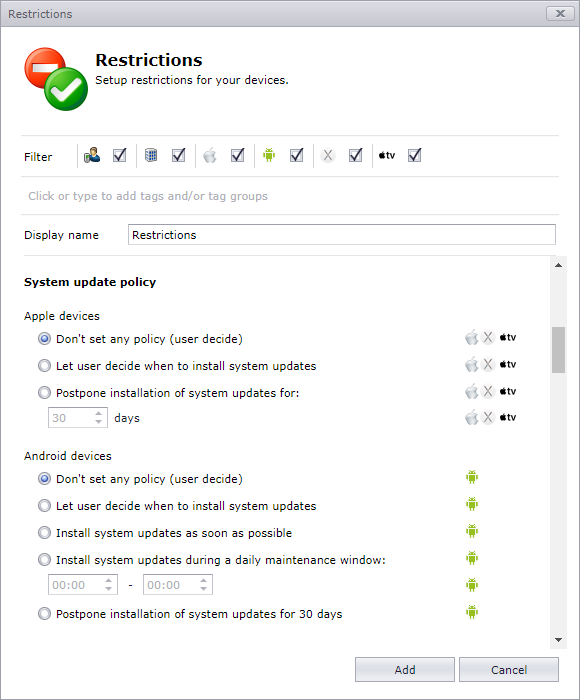
Task: Increase the postpone days spinner value
Action: [x=99, y=414]
